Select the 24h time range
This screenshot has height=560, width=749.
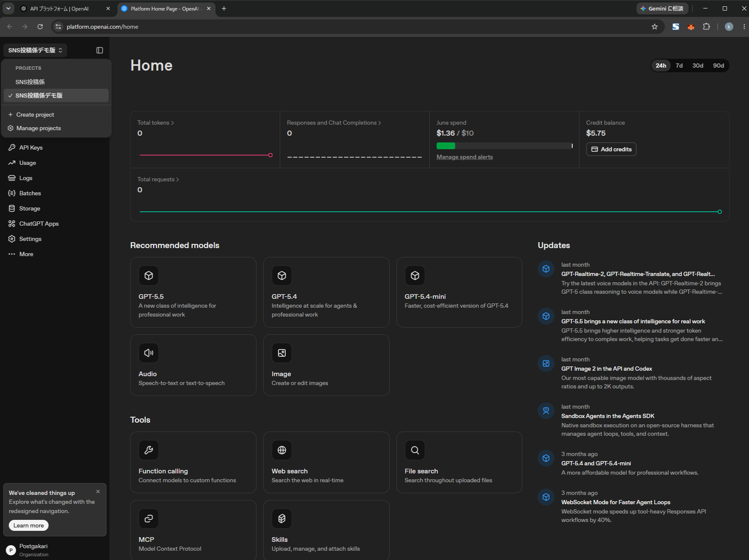point(661,66)
